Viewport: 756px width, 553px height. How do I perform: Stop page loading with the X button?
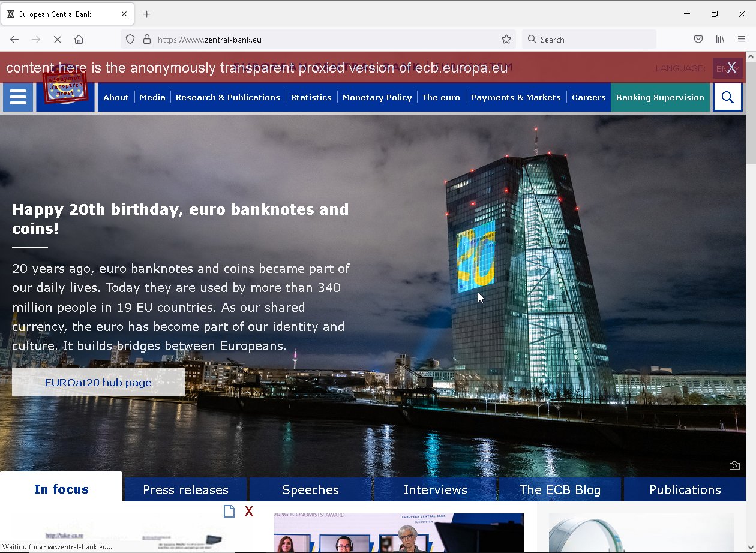click(x=58, y=40)
